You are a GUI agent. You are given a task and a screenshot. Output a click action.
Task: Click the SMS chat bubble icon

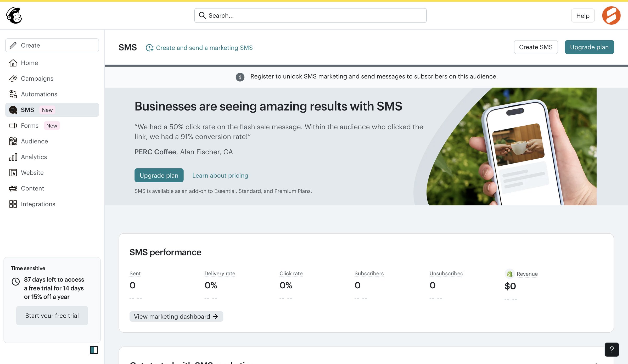pos(13,110)
